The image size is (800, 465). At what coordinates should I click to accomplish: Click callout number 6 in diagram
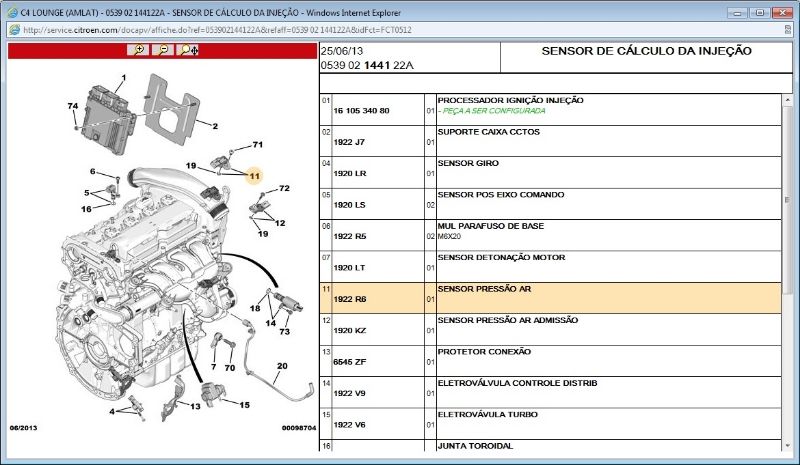click(93, 172)
